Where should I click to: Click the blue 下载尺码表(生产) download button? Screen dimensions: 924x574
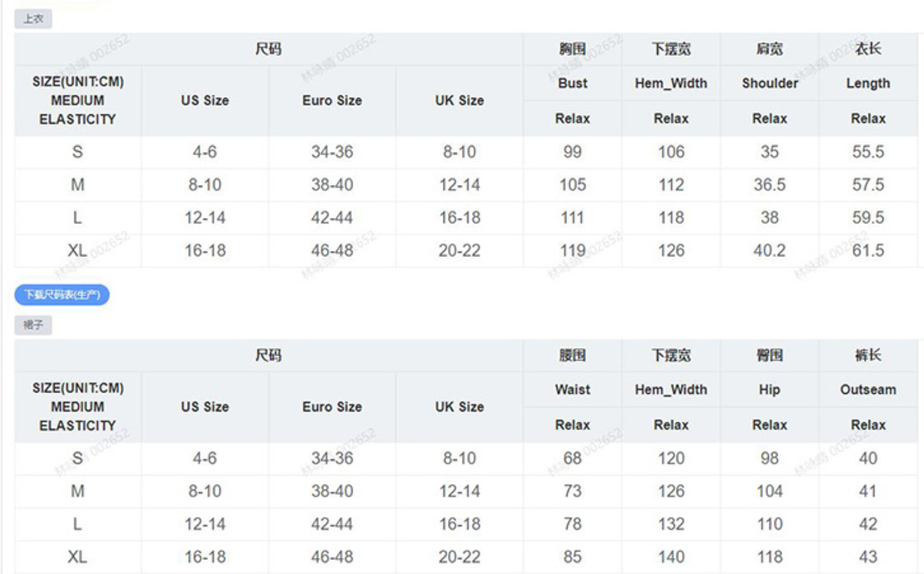coord(62,295)
